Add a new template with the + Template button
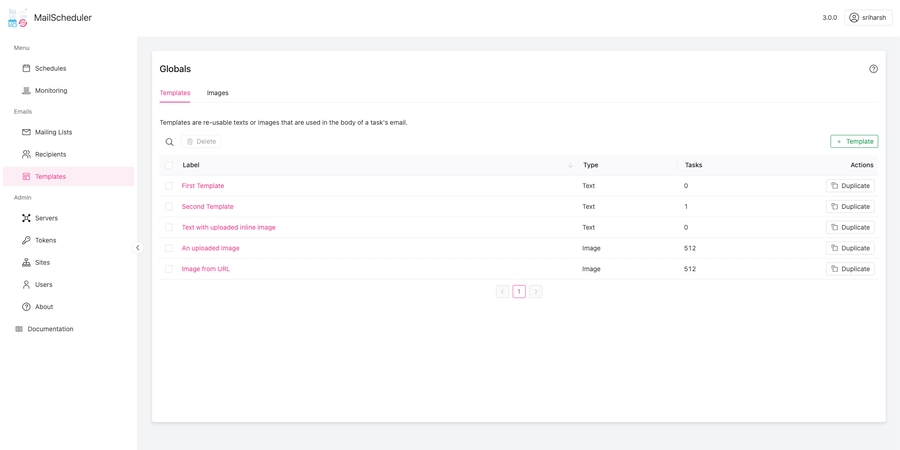 click(854, 142)
